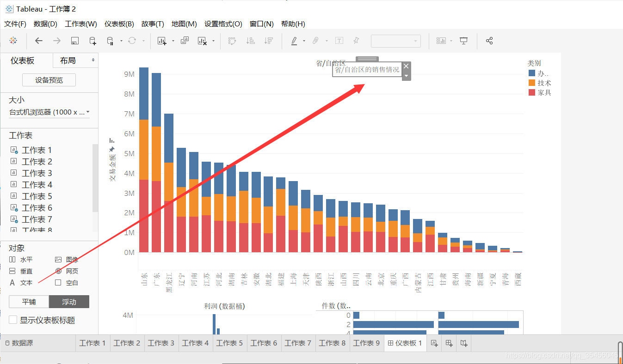This screenshot has width=623, height=364.
Task: Open the 帮助(H) menu
Action: [293, 24]
